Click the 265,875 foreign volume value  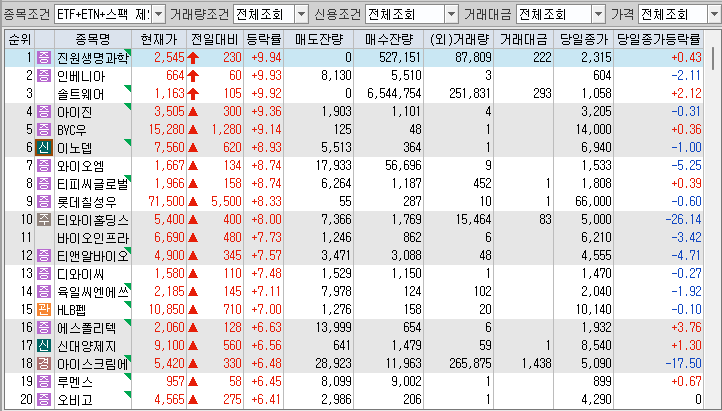(x=470, y=363)
